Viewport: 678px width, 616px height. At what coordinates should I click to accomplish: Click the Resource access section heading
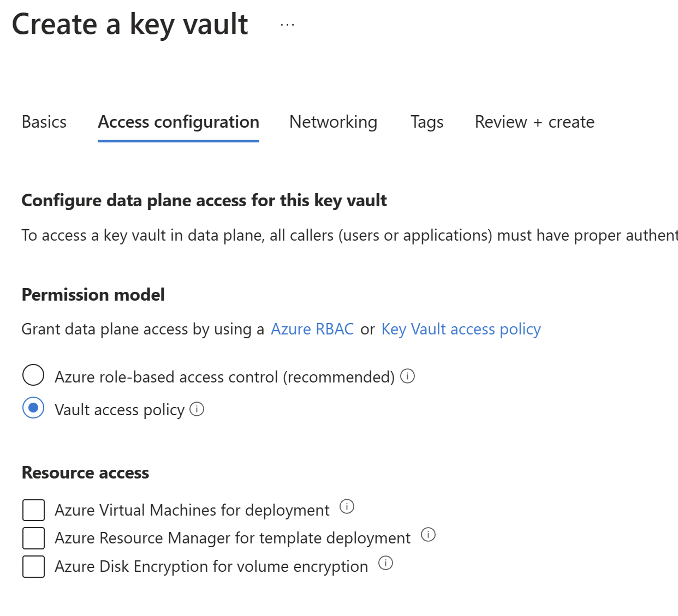pos(85,473)
